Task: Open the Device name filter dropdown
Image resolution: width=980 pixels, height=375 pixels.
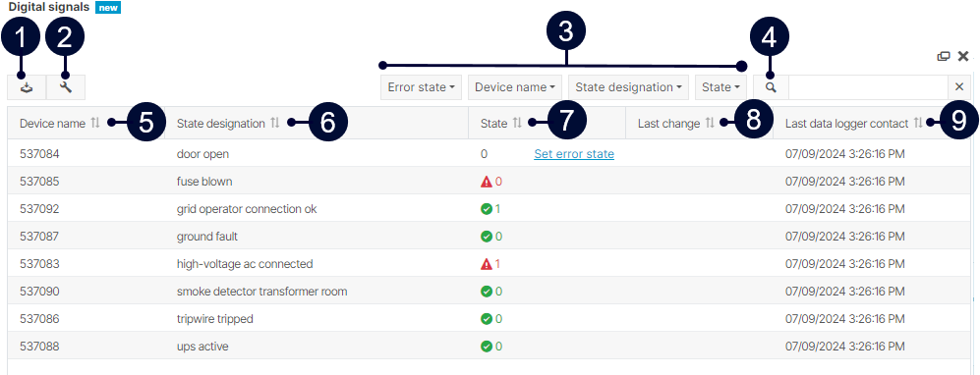Action: (x=515, y=87)
